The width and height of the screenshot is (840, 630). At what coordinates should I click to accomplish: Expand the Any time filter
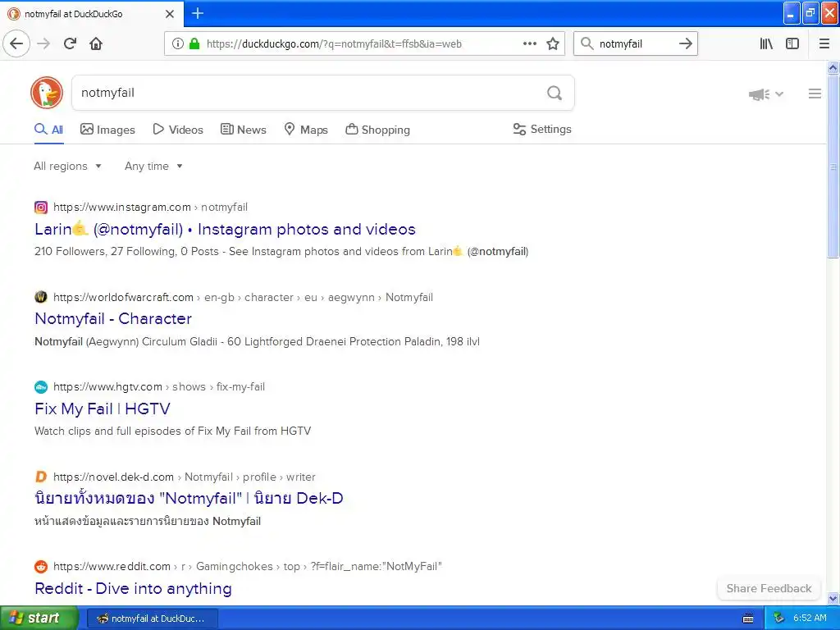[x=153, y=166]
